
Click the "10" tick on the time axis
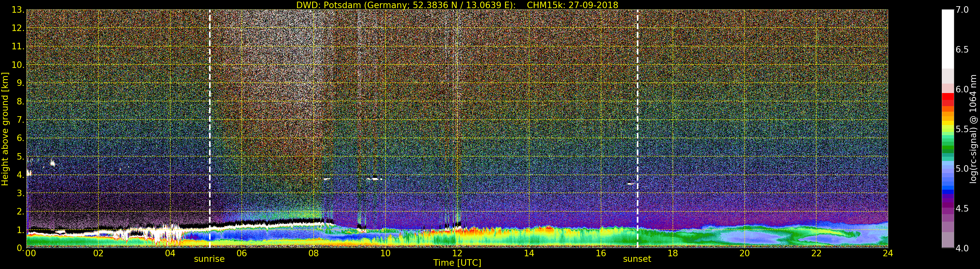tap(385, 253)
